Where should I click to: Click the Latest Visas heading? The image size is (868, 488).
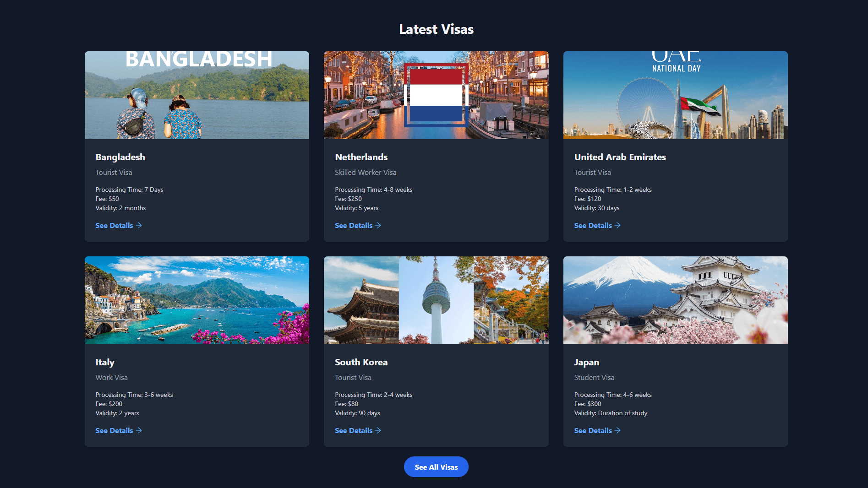(436, 29)
